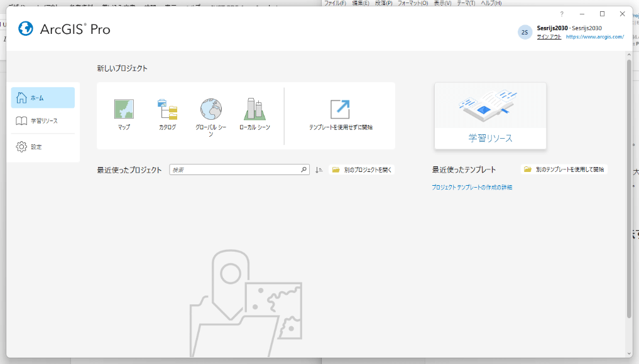Click the 最近使ったプロジェクト heading
This screenshot has width=639, height=364.
(x=129, y=170)
